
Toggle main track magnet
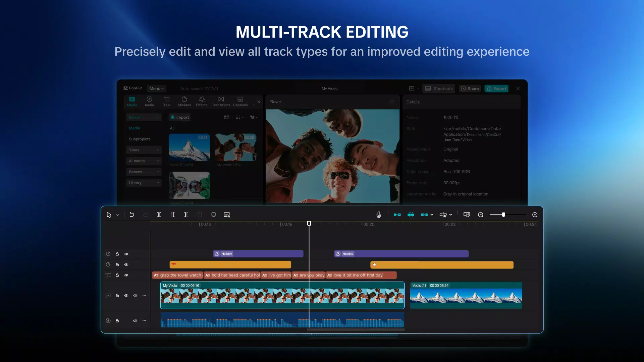coord(397,215)
